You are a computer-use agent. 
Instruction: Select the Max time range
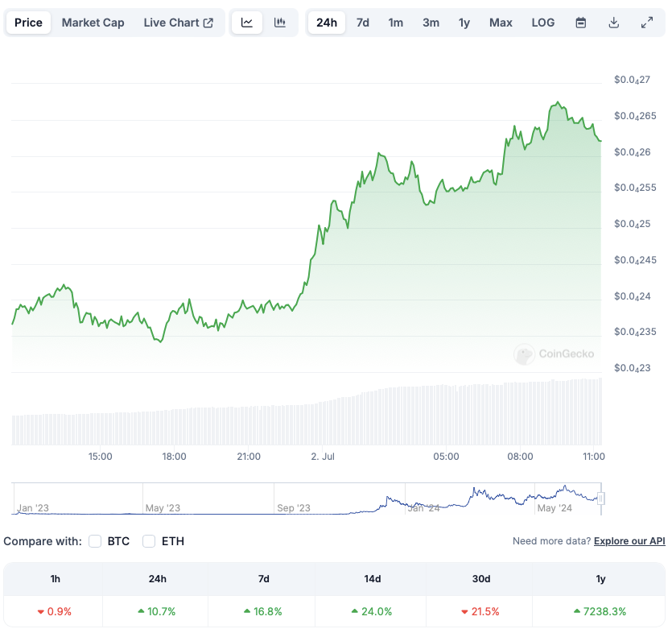point(501,23)
